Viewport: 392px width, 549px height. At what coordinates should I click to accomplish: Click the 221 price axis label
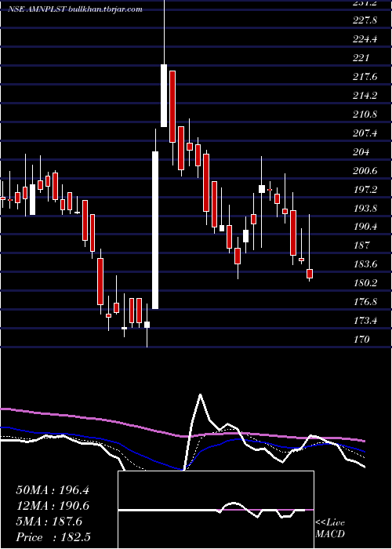361,58
